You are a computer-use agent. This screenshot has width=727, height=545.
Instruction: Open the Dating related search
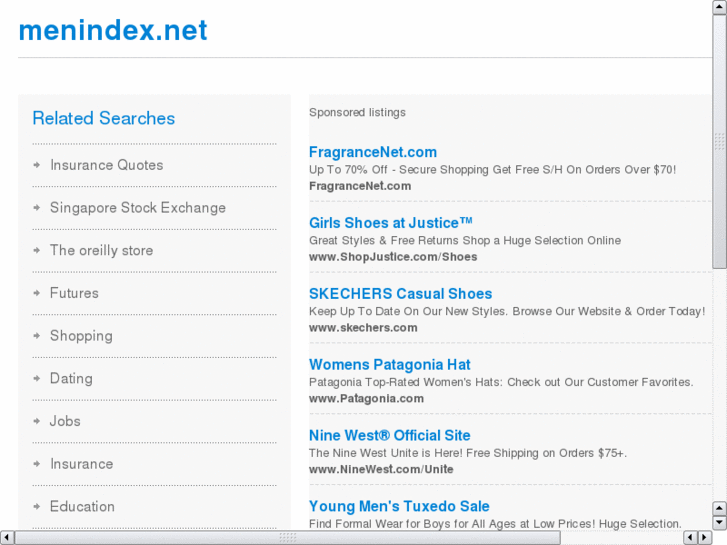(x=71, y=378)
